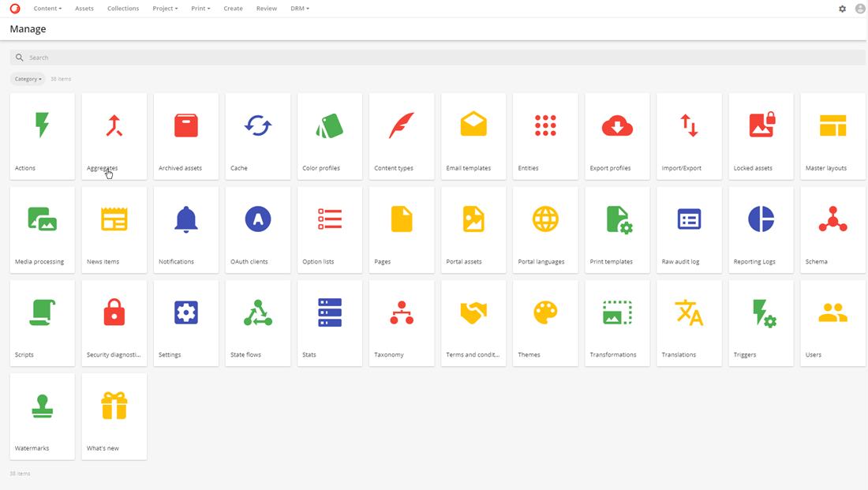Open Email templates
The width and height of the screenshot is (868, 490).
pos(473,126)
